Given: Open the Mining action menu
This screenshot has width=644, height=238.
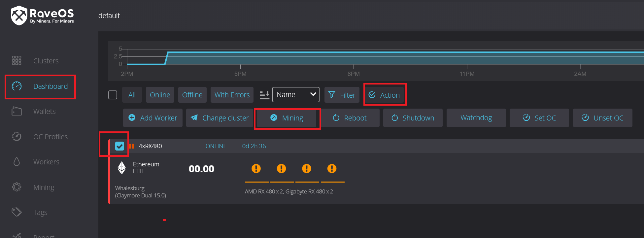Looking at the screenshot, I should (x=287, y=118).
